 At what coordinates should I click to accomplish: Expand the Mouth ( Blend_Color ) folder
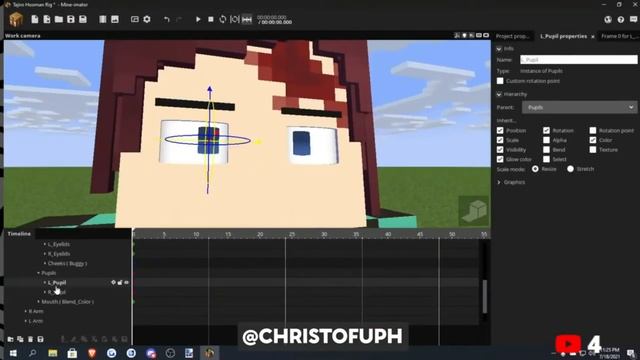(39, 302)
